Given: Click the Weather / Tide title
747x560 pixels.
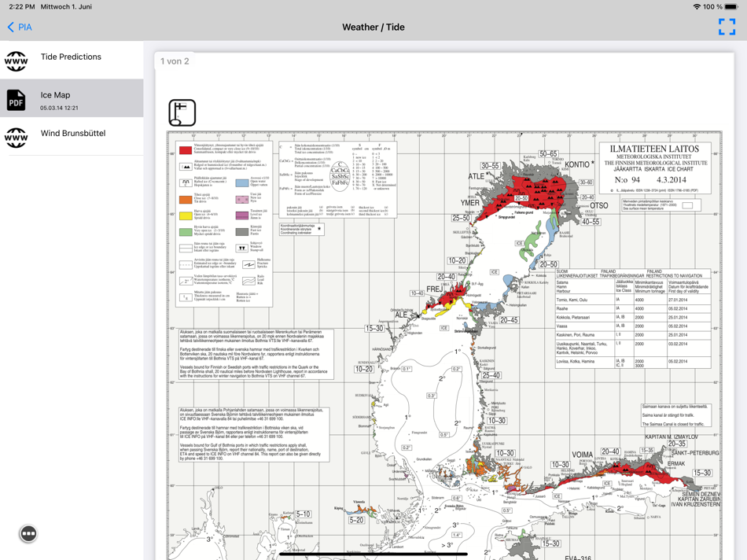Looking at the screenshot, I should point(373,28).
